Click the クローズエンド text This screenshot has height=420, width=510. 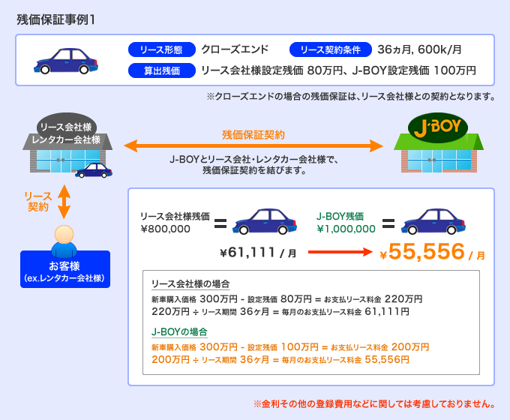(235, 49)
